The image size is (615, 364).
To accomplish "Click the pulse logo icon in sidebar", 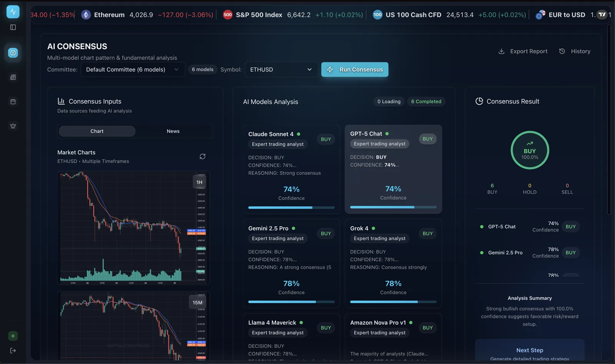I will pyautogui.click(x=13, y=12).
